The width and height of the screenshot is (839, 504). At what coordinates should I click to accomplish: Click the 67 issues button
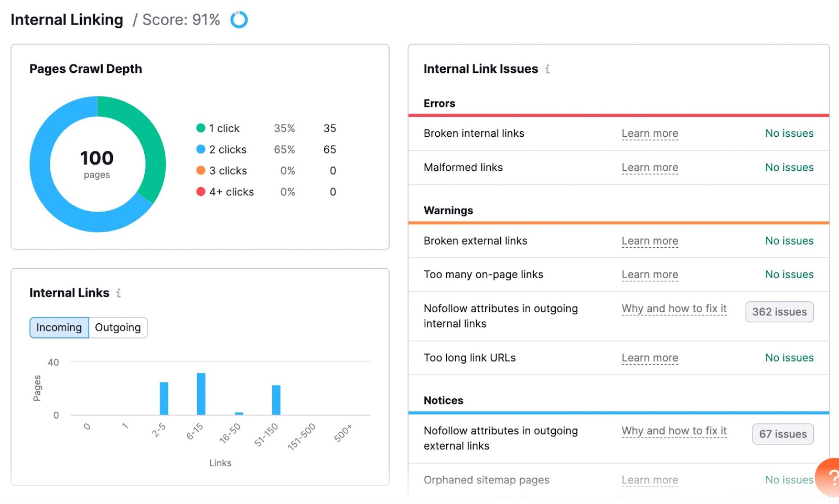pyautogui.click(x=782, y=434)
